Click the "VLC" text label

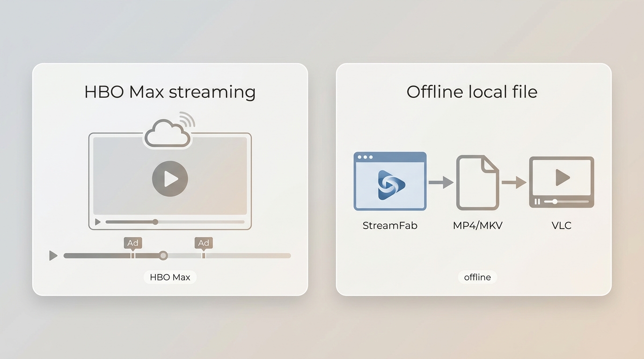(562, 225)
